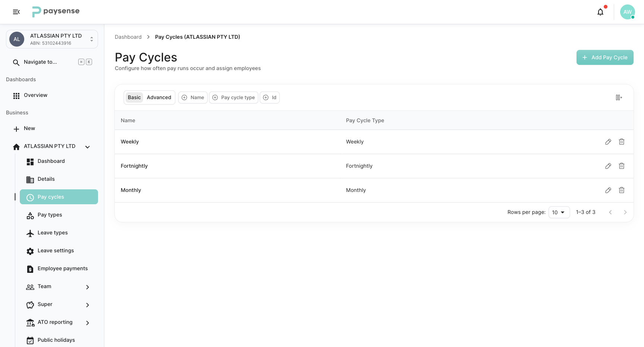644x347 pixels.
Task: Open Pay types page
Action: point(59,215)
